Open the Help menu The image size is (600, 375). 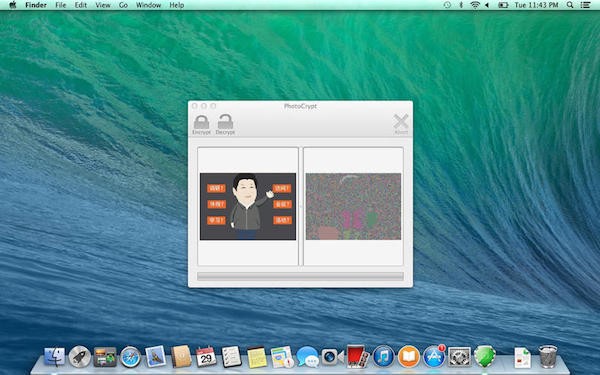tap(176, 5)
